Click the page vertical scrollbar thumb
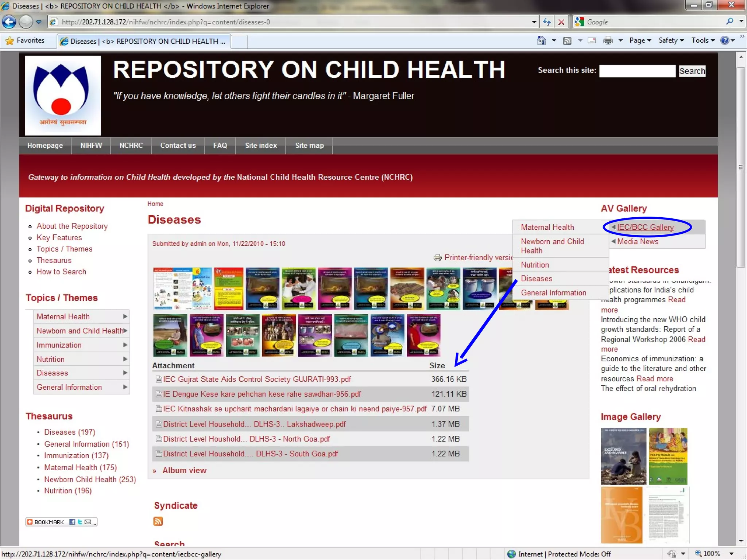The width and height of the screenshot is (747, 560). pos(740,167)
